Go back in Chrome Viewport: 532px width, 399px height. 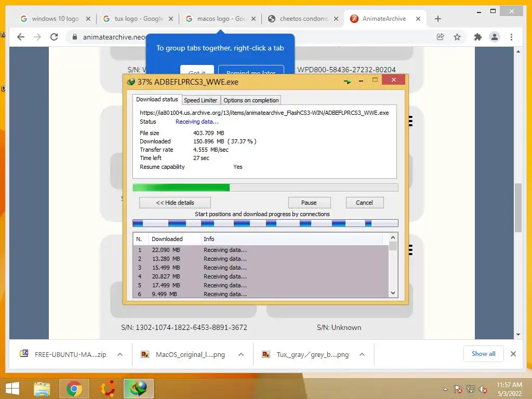[x=21, y=37]
